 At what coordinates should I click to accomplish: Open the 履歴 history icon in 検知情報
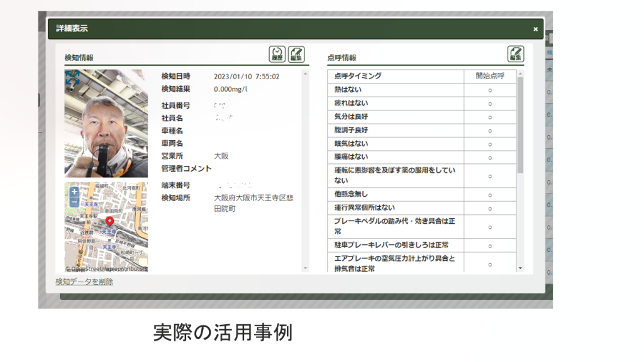277,54
